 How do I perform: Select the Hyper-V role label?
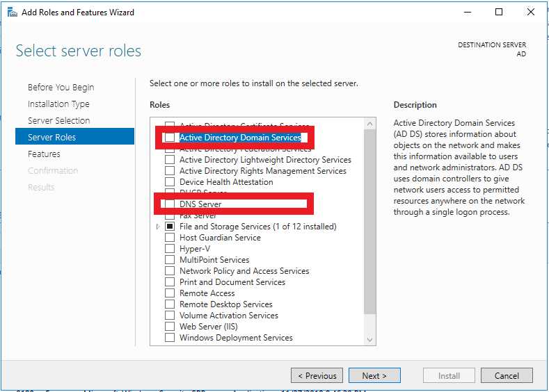195,249
